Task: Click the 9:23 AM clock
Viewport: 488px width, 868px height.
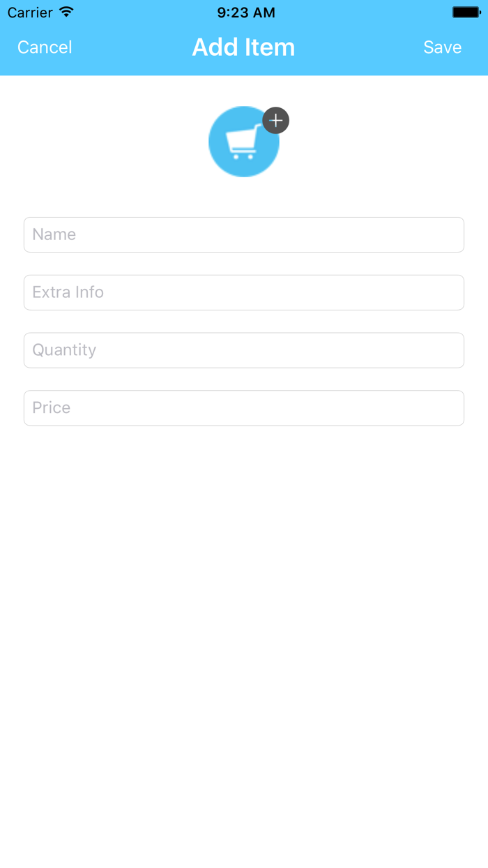Action: 246,13
